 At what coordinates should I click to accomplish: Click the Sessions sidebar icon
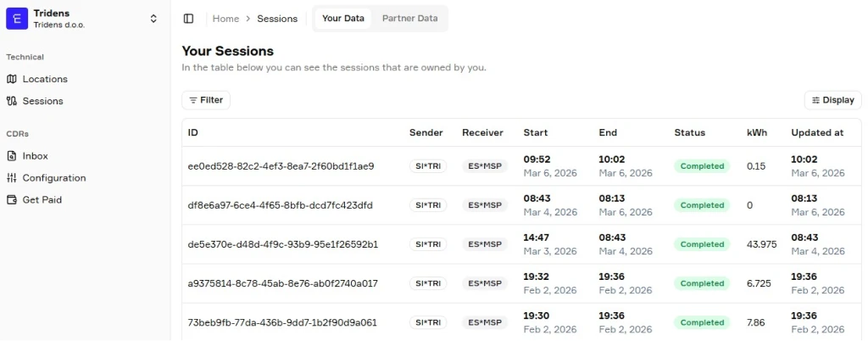click(12, 101)
